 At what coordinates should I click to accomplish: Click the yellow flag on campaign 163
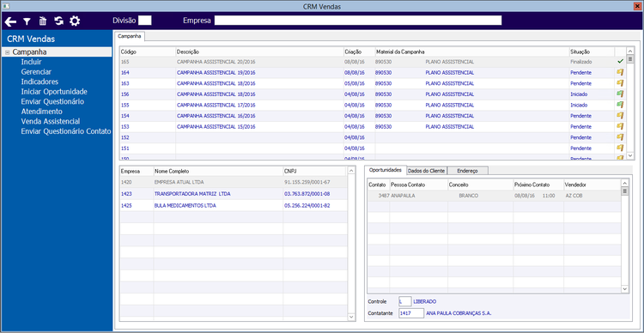(x=620, y=83)
